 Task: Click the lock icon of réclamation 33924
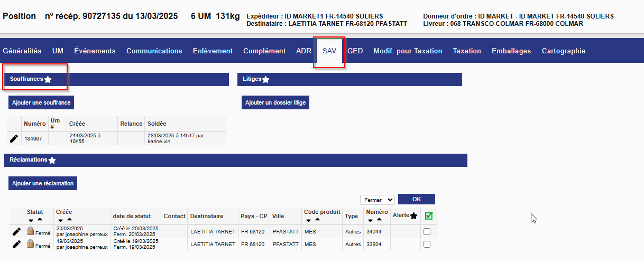[31, 243]
